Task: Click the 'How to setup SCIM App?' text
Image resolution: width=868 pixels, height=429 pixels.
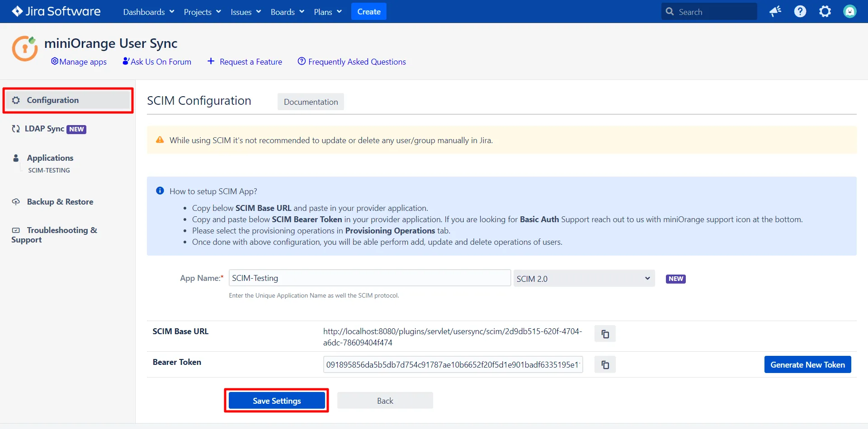Action: [x=213, y=191]
